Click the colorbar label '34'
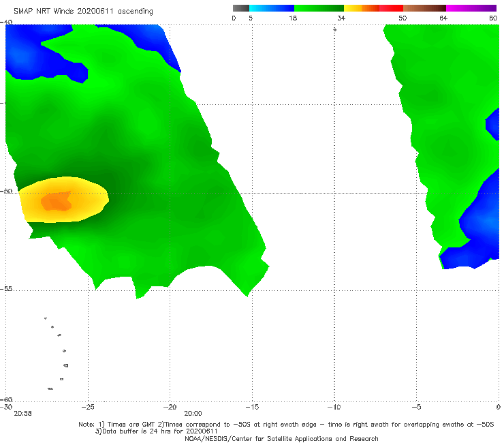This screenshot has width=504, height=443. 341,18
